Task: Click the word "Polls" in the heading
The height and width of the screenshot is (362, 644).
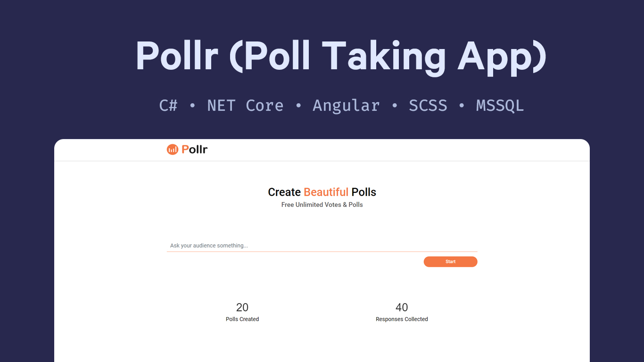Action: coord(364,192)
